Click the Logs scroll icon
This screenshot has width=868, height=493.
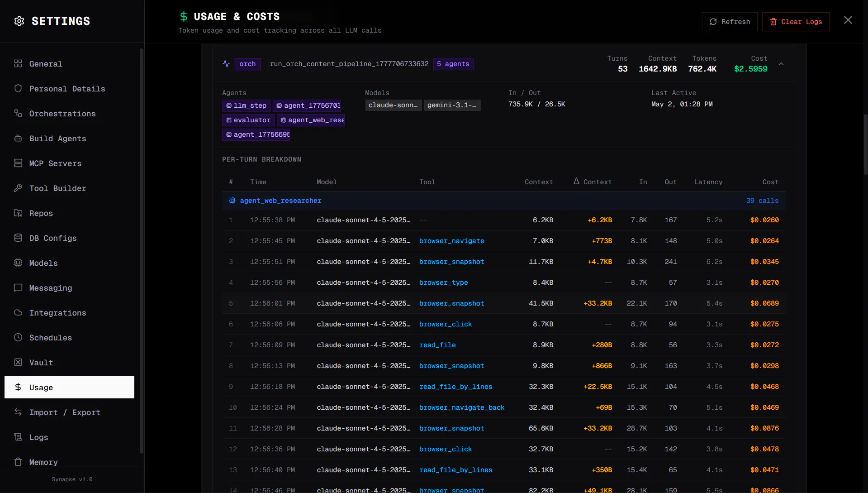tap(18, 437)
